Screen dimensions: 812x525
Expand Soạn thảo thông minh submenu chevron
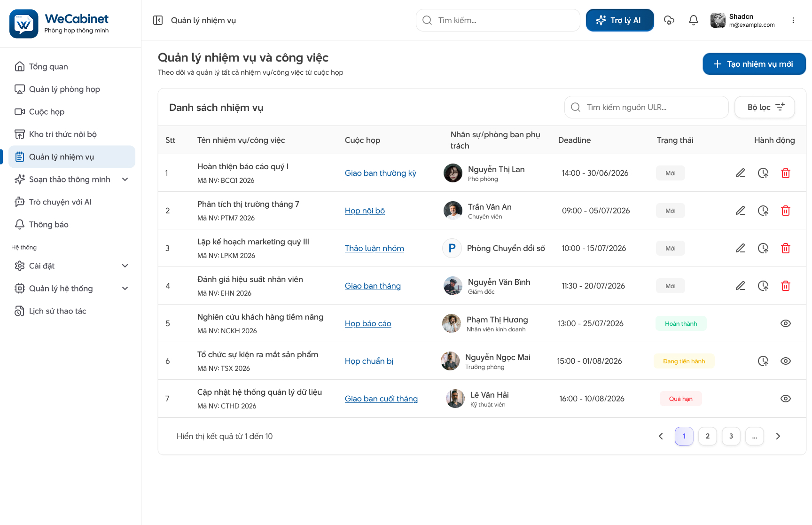click(x=125, y=180)
